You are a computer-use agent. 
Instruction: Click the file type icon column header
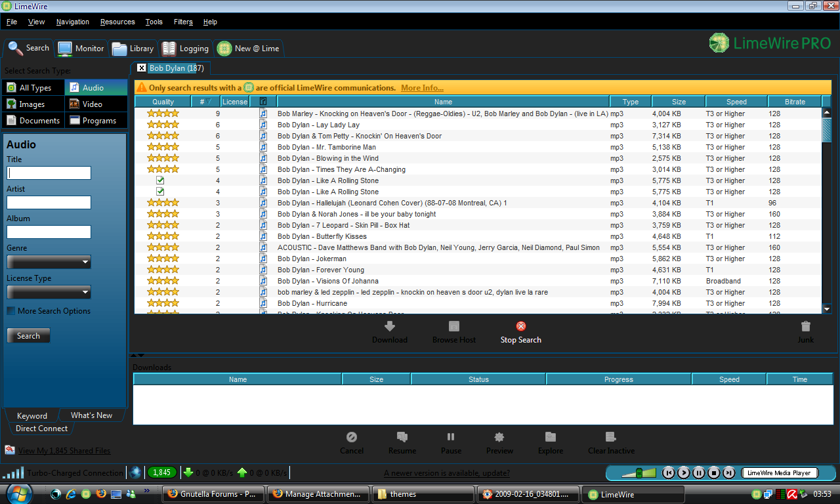(x=263, y=102)
